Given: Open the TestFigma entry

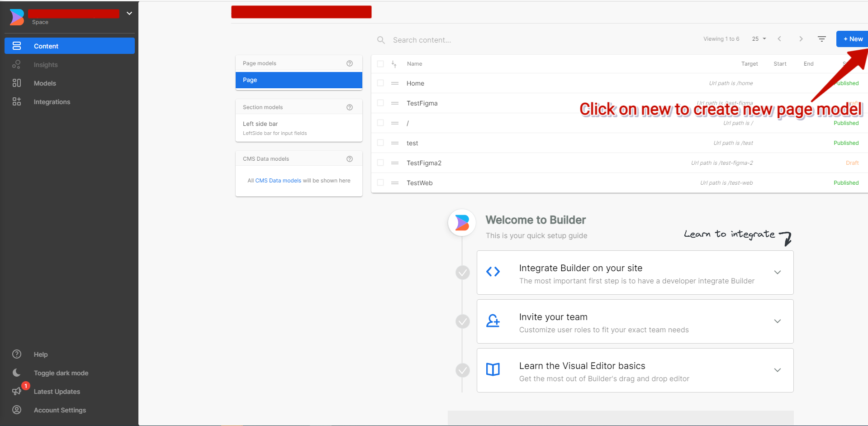Looking at the screenshot, I should coord(422,103).
